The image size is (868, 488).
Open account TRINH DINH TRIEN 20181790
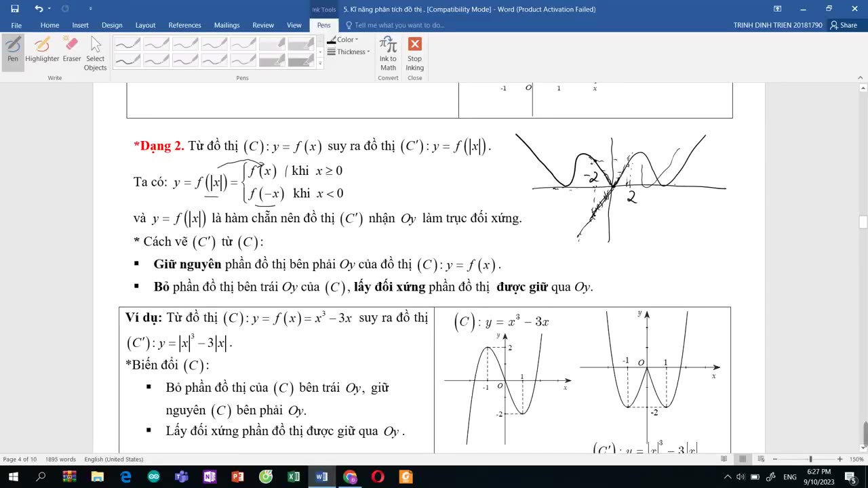click(x=778, y=25)
